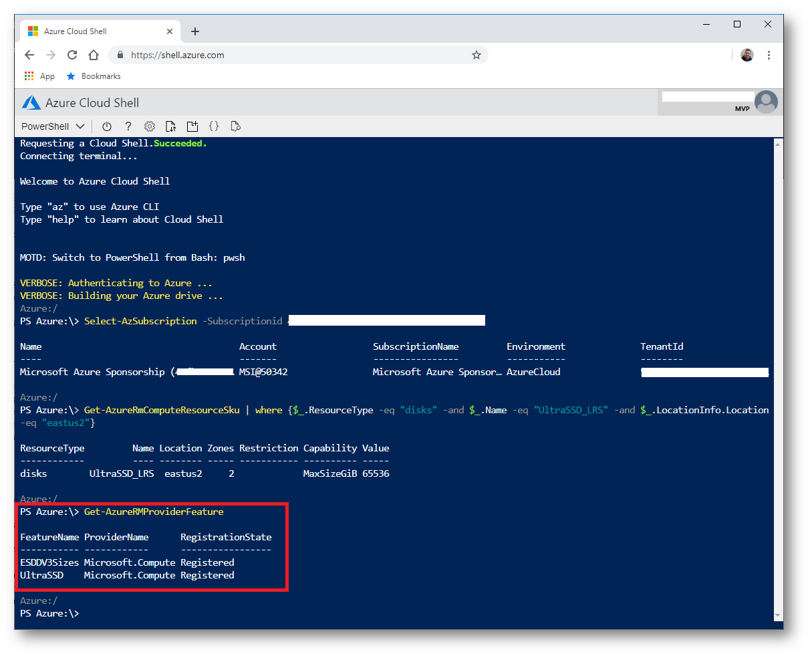
Task: Open the PowerShell shell type dropdown
Action: (x=53, y=126)
